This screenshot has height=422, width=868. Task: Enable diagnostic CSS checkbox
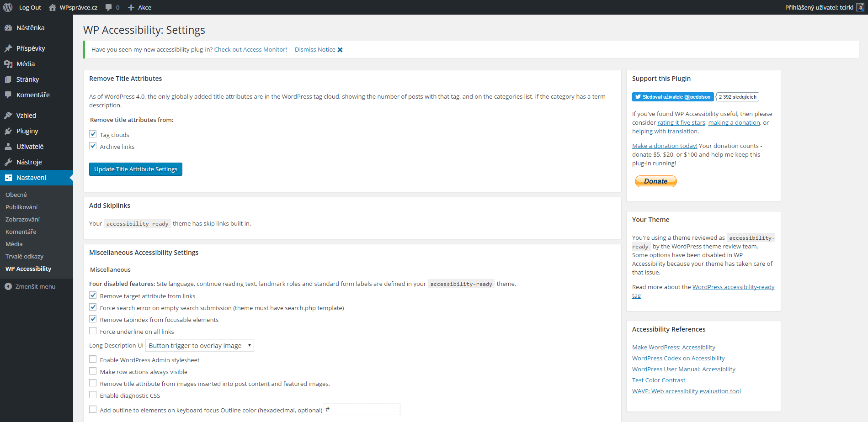point(93,395)
